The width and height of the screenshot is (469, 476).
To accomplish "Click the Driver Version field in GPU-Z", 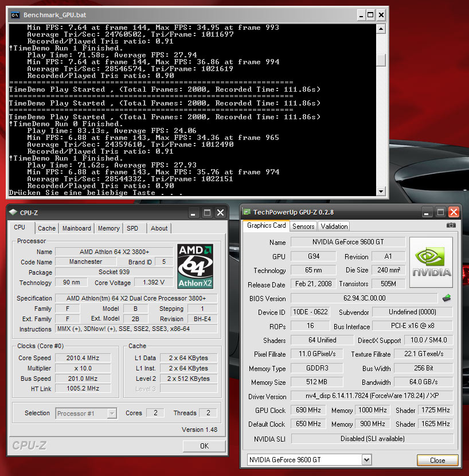I will 372,396.
